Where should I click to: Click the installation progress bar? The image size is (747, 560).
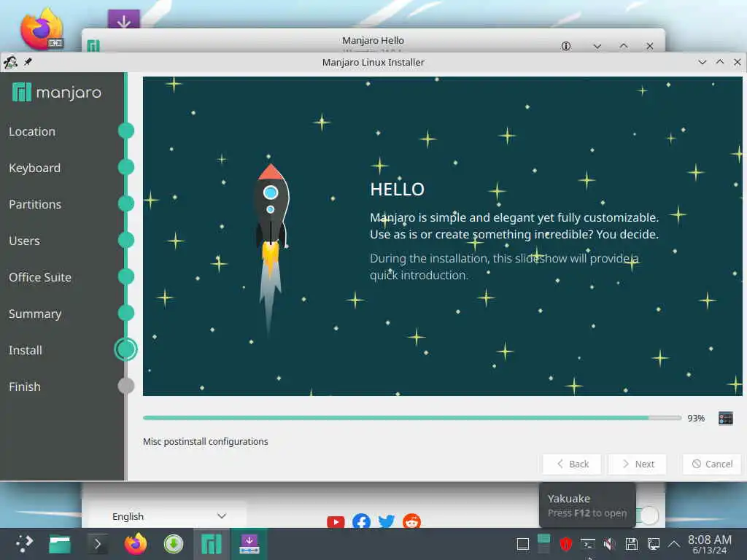point(412,418)
